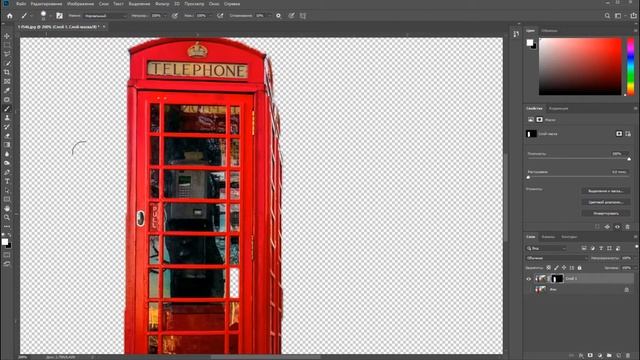This screenshot has height=360, width=640.
Task: Select the Crop tool
Action: [7, 72]
